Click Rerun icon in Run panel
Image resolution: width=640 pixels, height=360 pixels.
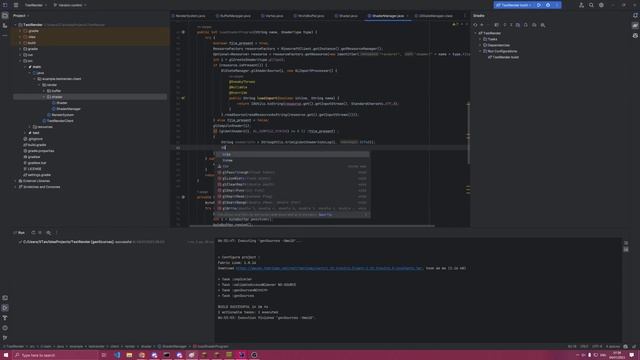click(x=33, y=233)
